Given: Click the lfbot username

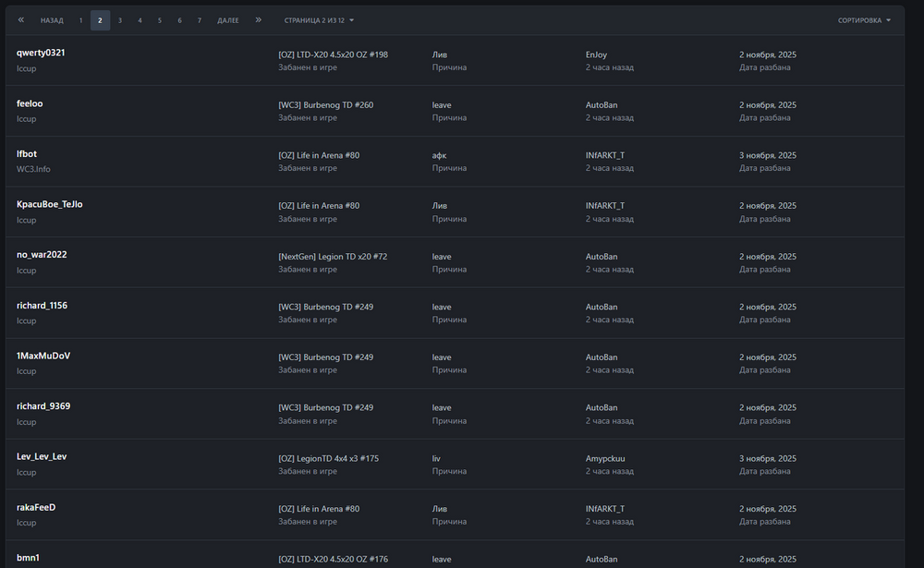Looking at the screenshot, I should (27, 153).
